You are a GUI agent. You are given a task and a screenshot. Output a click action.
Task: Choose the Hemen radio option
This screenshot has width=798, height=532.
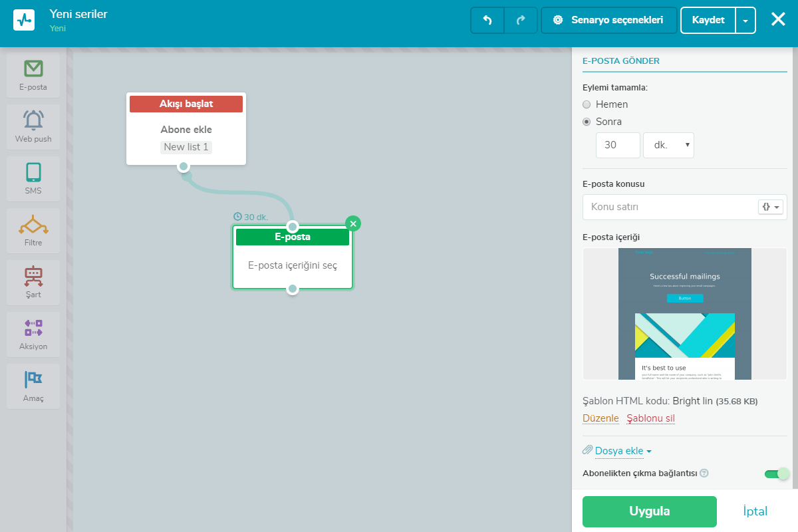click(587, 104)
